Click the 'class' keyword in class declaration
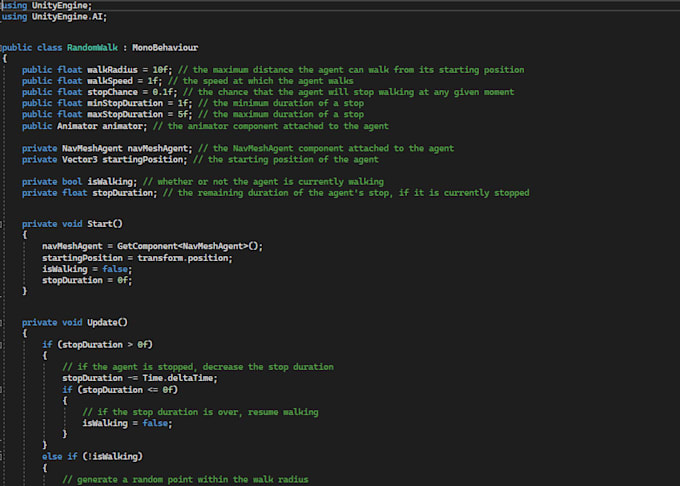 [49, 47]
